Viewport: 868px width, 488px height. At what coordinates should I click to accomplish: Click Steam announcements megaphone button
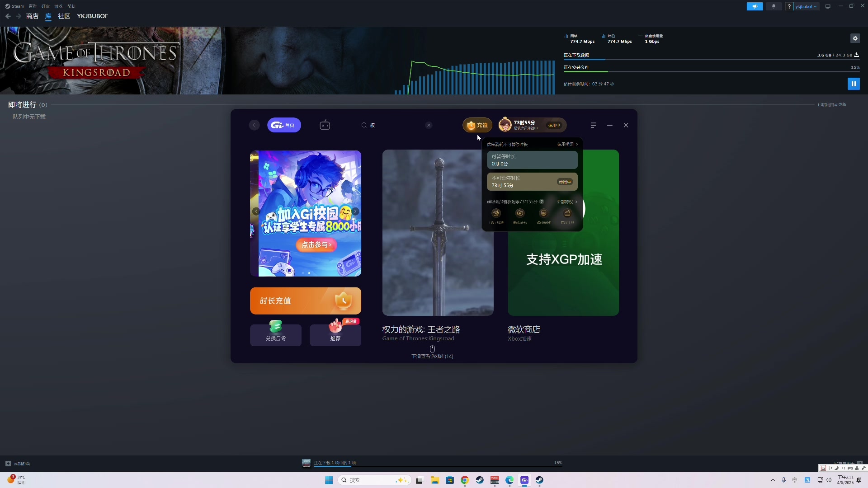pyautogui.click(x=755, y=6)
